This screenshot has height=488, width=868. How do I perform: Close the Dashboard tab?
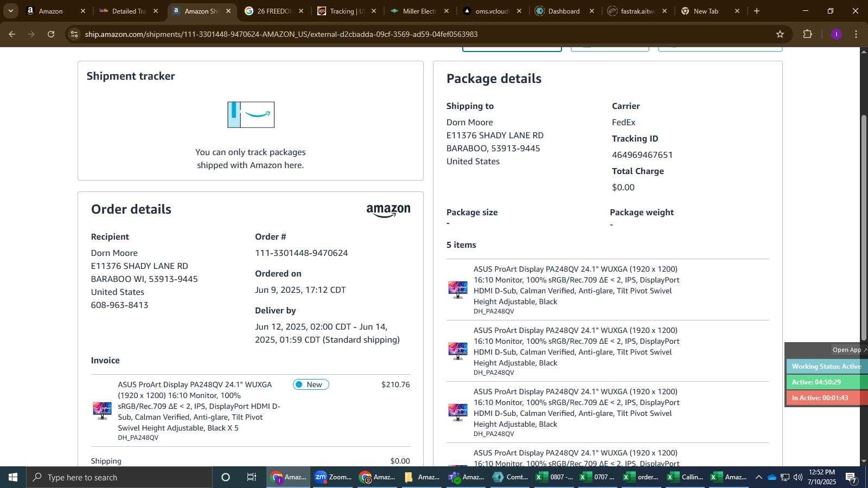592,11
